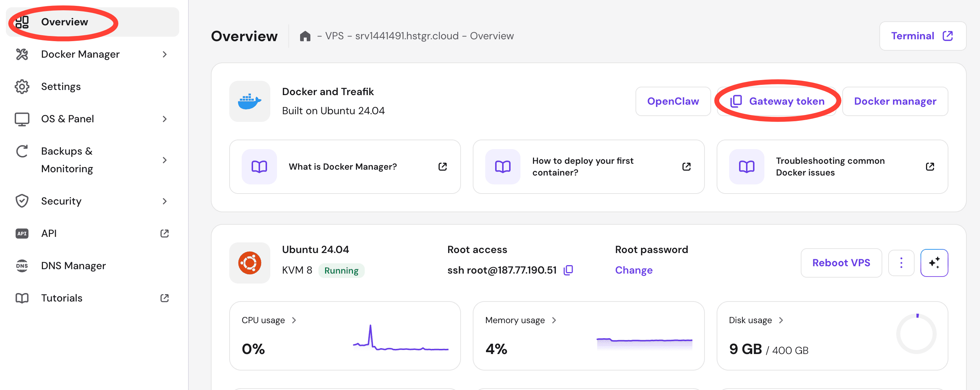Click the book icon beside What is Docker Manager
The height and width of the screenshot is (390, 980).
click(x=259, y=167)
